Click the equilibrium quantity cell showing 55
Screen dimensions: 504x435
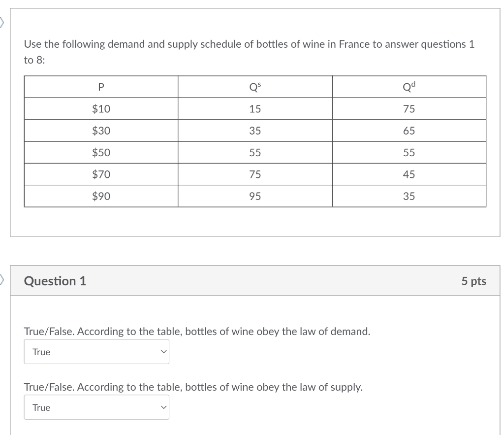pos(255,152)
